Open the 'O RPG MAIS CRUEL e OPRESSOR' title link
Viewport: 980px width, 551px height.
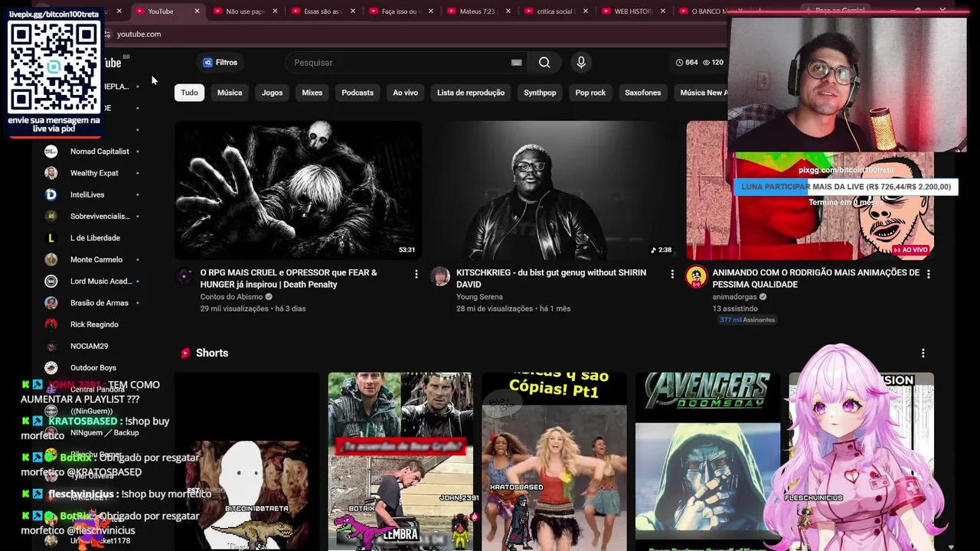click(x=289, y=279)
